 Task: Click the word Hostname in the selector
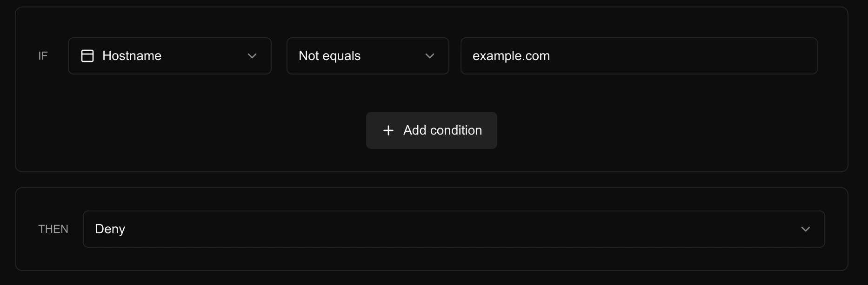tap(132, 56)
